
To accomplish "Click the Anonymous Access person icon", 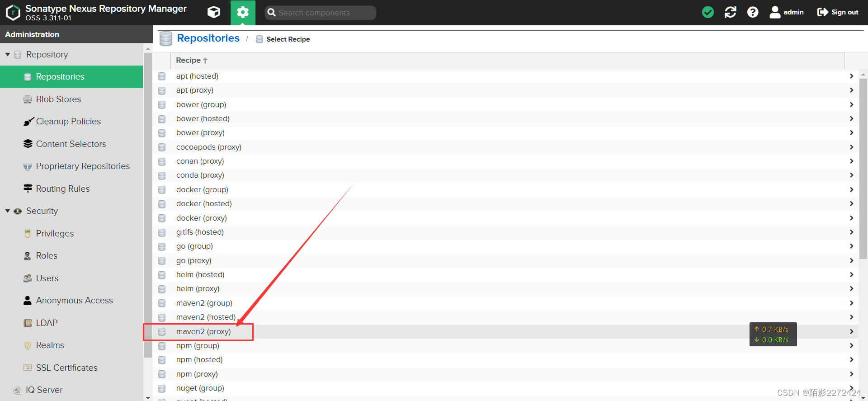I will click(x=28, y=301).
